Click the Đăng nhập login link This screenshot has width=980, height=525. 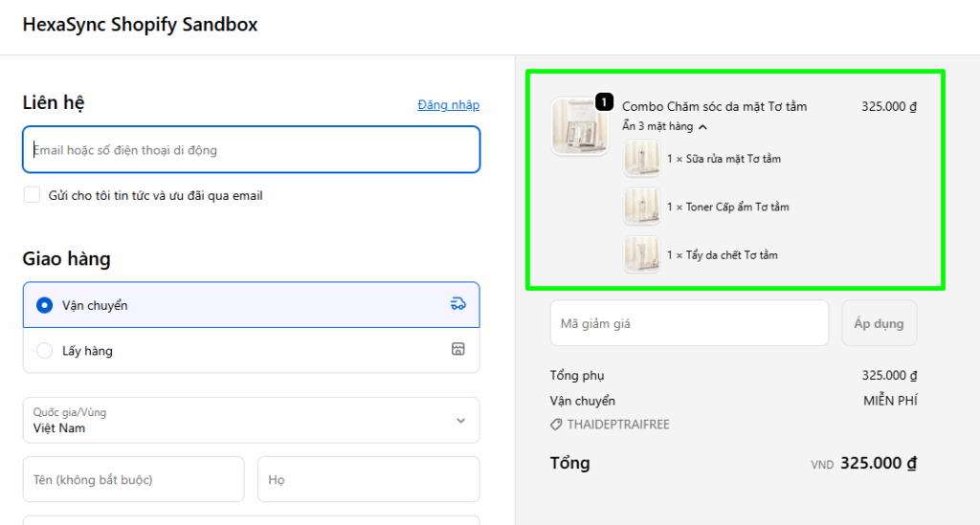pyautogui.click(x=448, y=105)
